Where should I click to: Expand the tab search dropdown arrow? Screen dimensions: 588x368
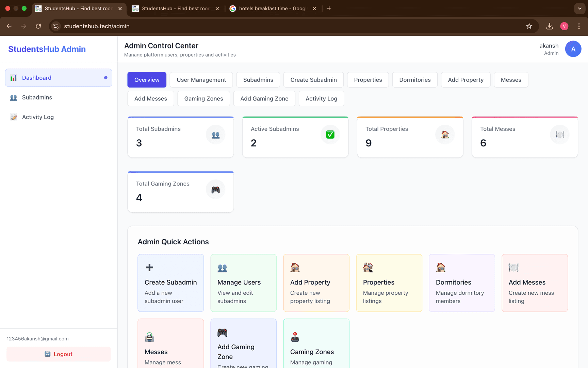coord(579,9)
